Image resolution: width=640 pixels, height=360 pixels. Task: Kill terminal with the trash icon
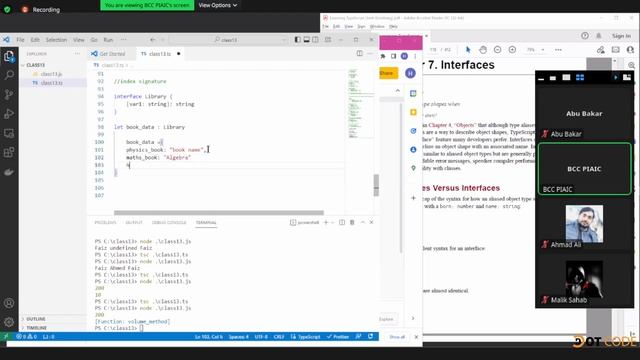352,222
